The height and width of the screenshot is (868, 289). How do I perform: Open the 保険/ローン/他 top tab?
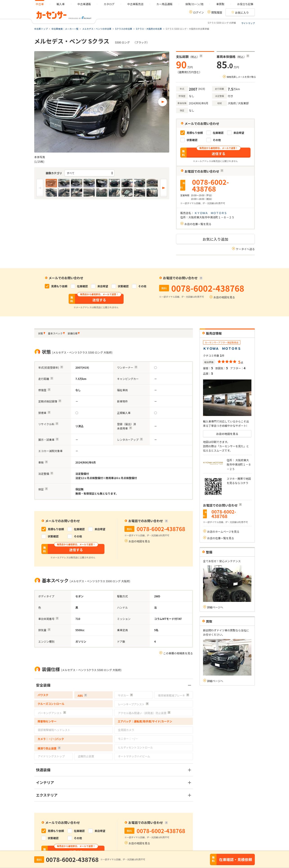(x=194, y=4)
